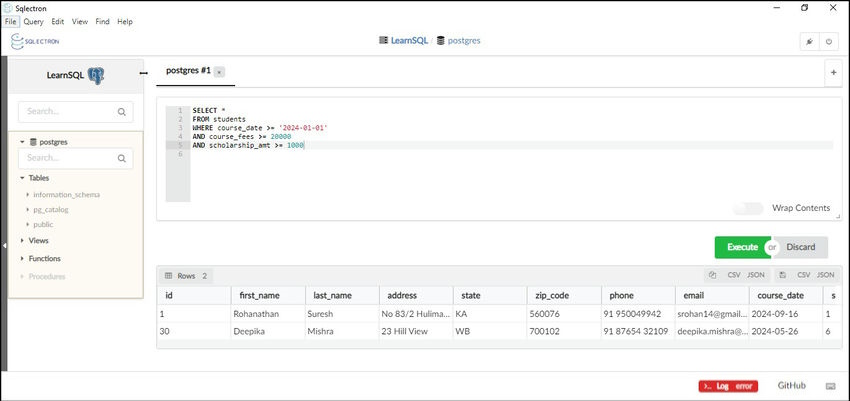Click the keyboard shortcuts icon in footer

coord(830,385)
